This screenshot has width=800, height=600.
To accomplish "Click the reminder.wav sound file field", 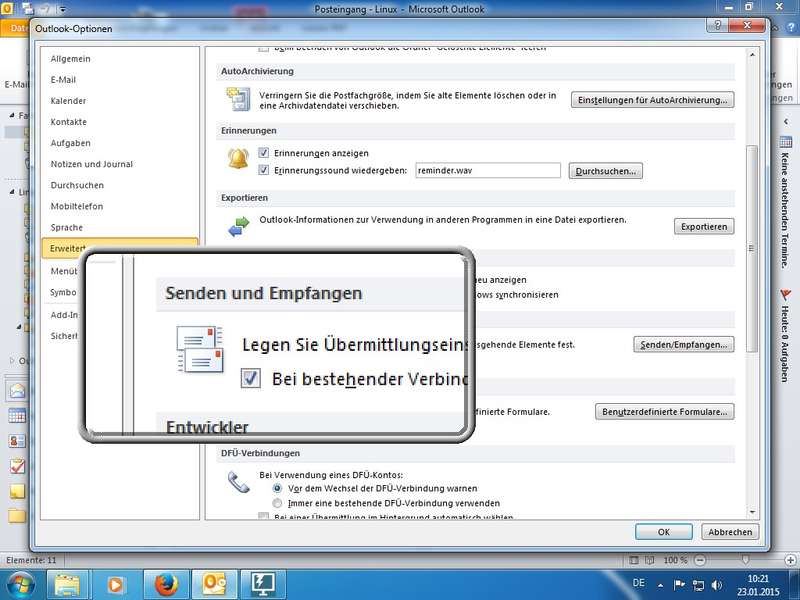I will (x=488, y=170).
